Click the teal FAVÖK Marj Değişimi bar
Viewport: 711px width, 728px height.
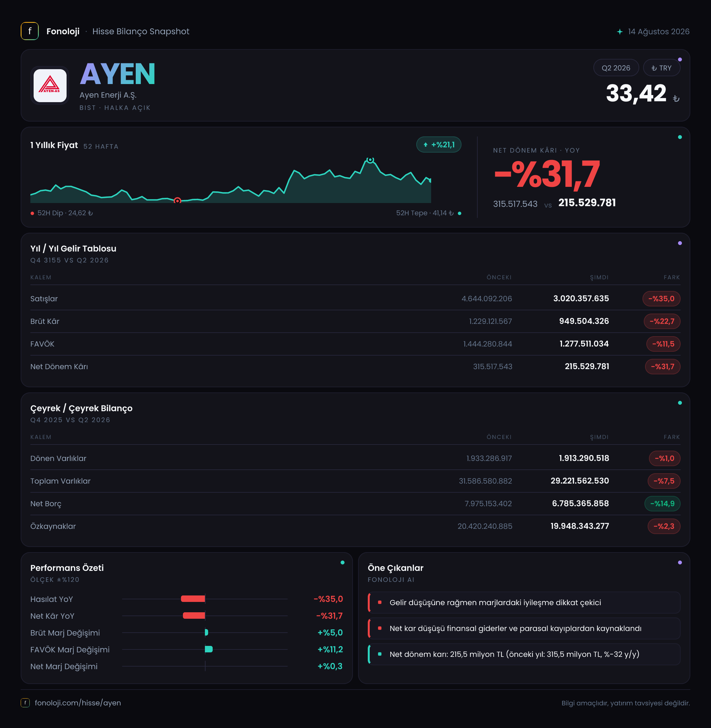(x=209, y=649)
